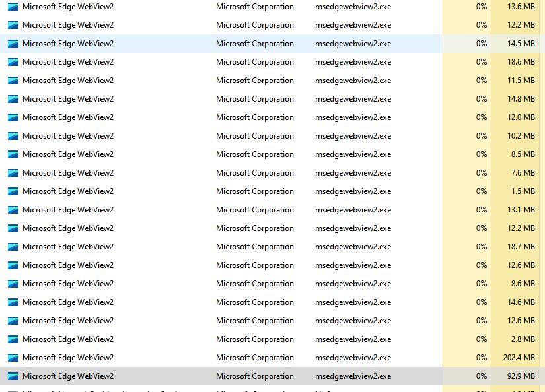Click the WebView2 icon in the 14.6 MB row
The width and height of the screenshot is (545, 392).
pyautogui.click(x=13, y=302)
